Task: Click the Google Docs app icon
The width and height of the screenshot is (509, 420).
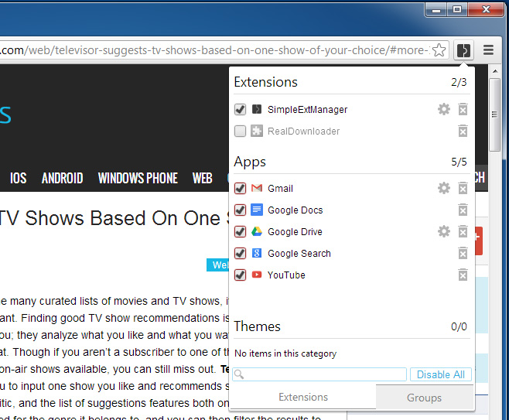Action: coord(257,210)
